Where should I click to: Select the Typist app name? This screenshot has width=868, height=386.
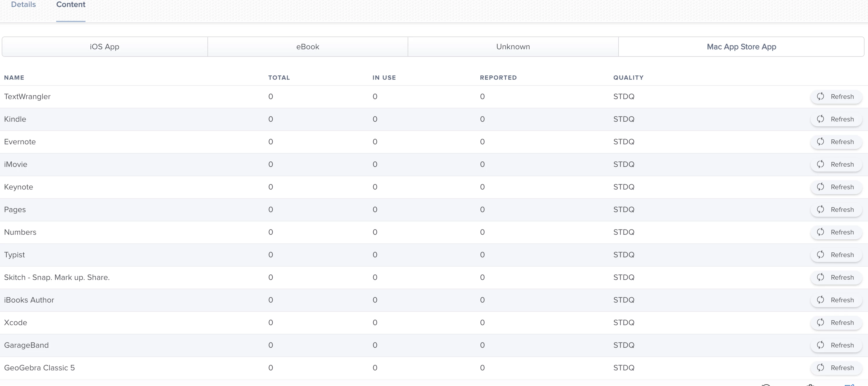pos(14,255)
